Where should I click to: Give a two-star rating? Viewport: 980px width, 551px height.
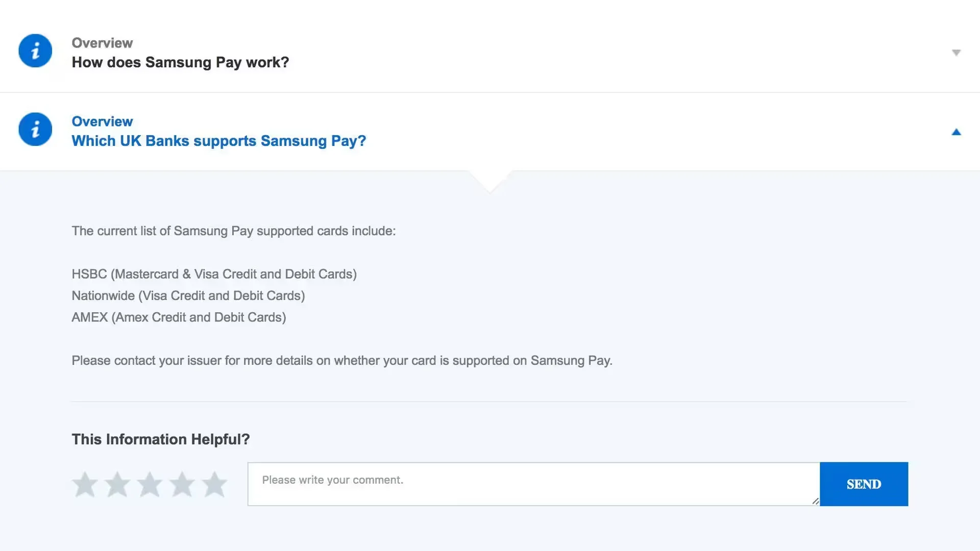117,484
